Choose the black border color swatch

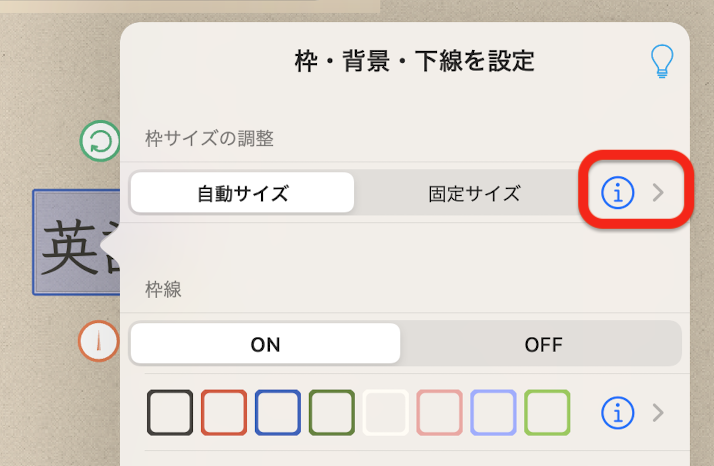pyautogui.click(x=170, y=413)
